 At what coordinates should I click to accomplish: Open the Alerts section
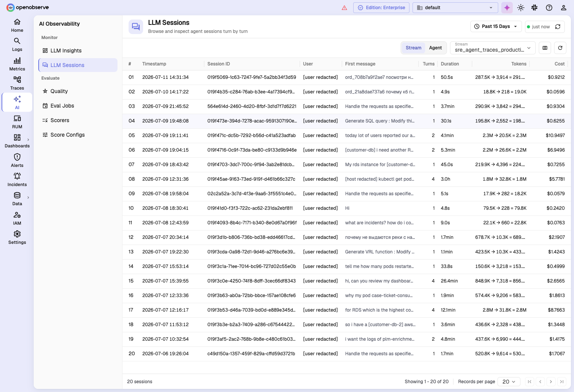point(17,161)
